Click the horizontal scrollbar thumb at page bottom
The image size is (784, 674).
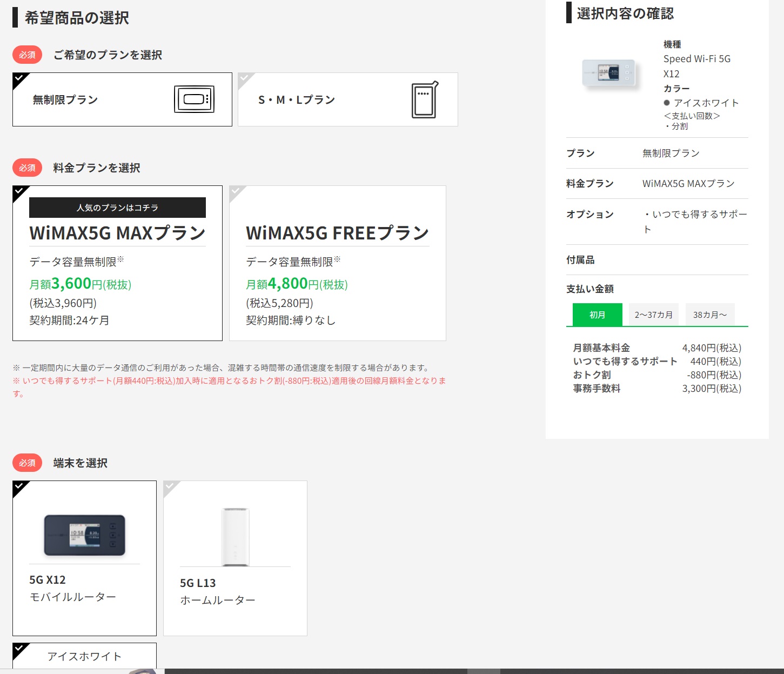[x=484, y=671]
